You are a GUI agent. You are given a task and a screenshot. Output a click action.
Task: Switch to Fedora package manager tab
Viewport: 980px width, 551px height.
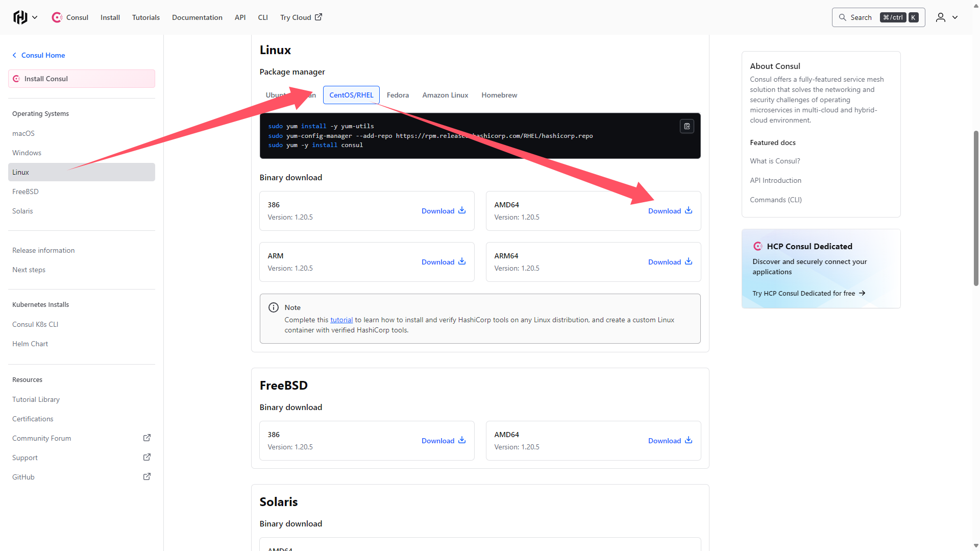pos(398,95)
